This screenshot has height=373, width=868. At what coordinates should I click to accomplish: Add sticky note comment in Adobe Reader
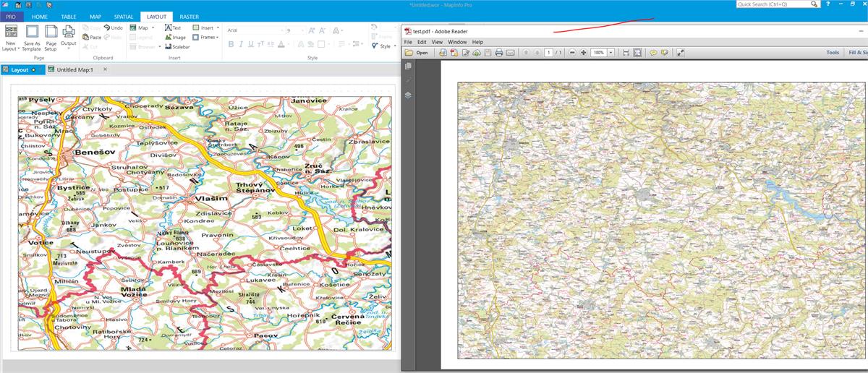click(x=653, y=53)
